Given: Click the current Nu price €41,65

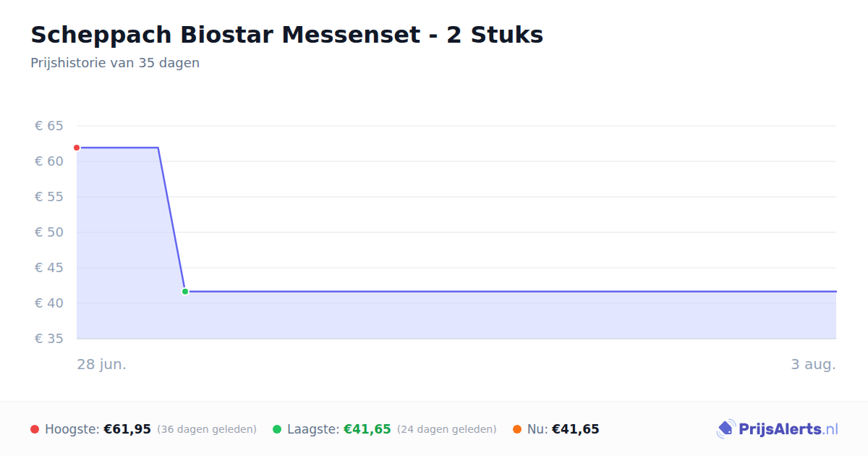Looking at the screenshot, I should 576,429.
